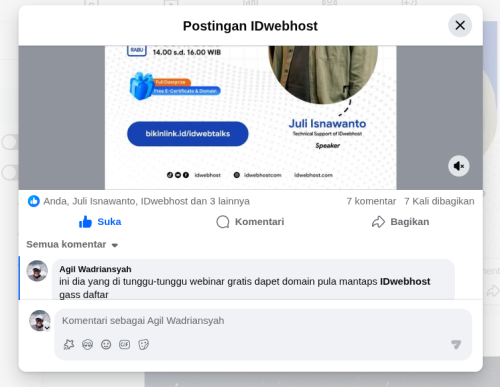Send the comment with the arrow icon
This screenshot has width=500, height=387.
coord(456,344)
